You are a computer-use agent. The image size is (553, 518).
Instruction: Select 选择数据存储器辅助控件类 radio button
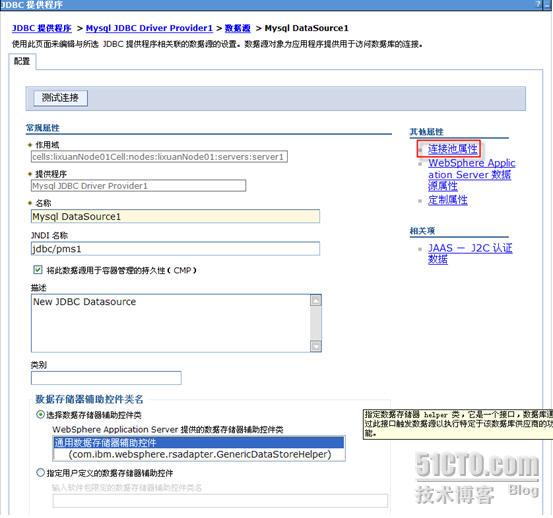coord(41,414)
